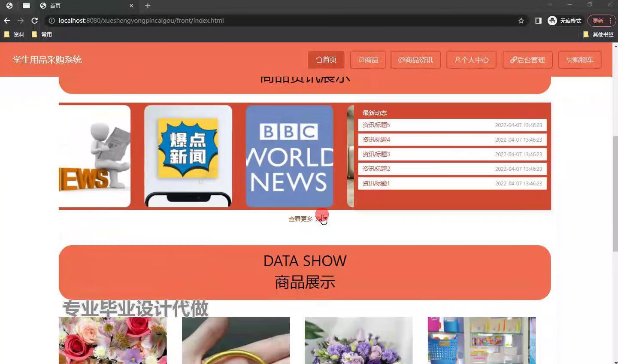Open the NEWS figure news thumbnail
This screenshot has height=364, width=618.
pyautogui.click(x=94, y=156)
